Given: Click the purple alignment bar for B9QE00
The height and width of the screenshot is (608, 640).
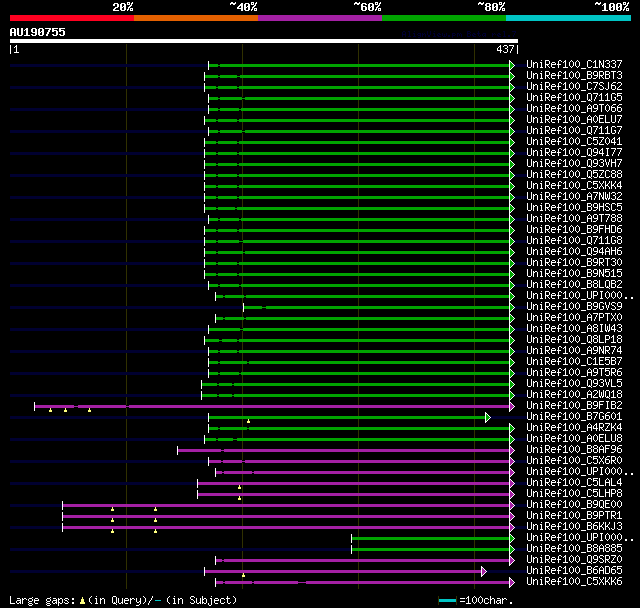Looking at the screenshot, I should pyautogui.click(x=286, y=506).
